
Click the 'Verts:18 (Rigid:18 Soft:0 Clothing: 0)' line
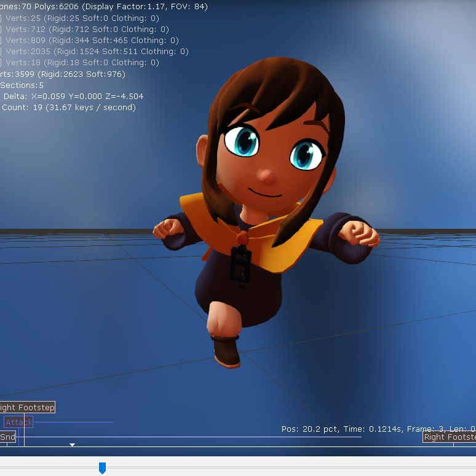click(x=82, y=63)
